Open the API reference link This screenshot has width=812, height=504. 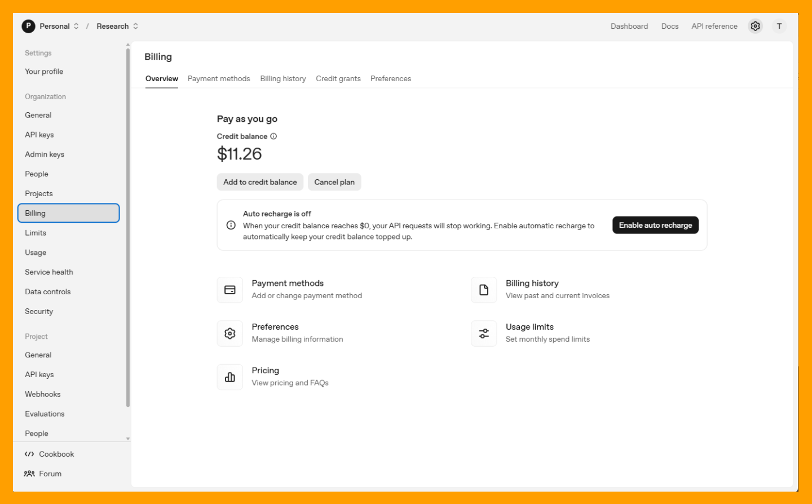click(714, 26)
